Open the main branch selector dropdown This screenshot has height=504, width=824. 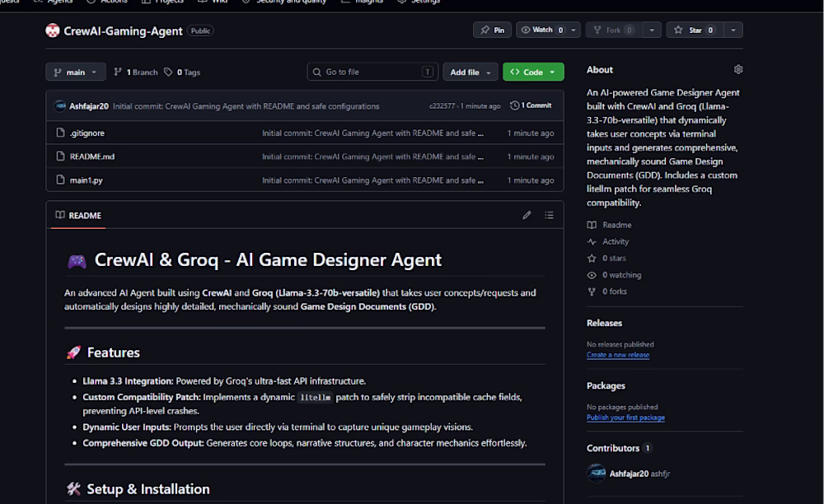click(x=76, y=72)
